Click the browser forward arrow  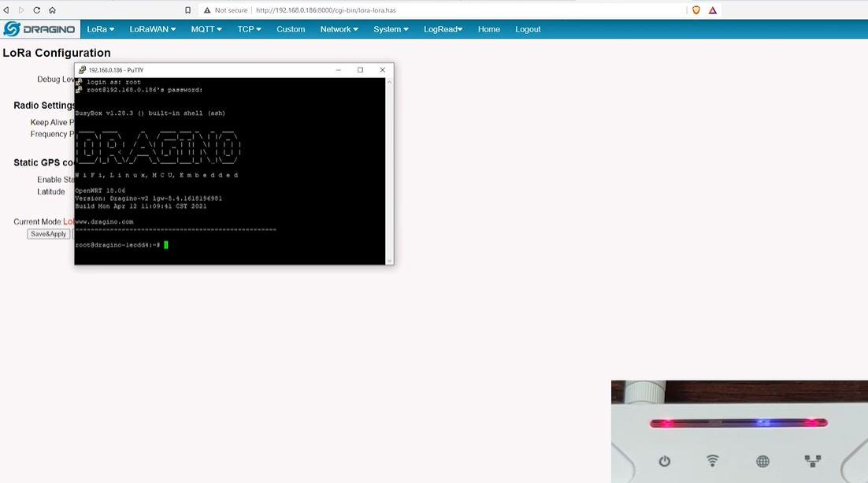pos(21,10)
